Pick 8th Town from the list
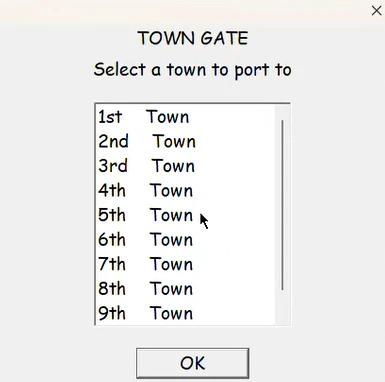The image size is (385, 382). [146, 289]
